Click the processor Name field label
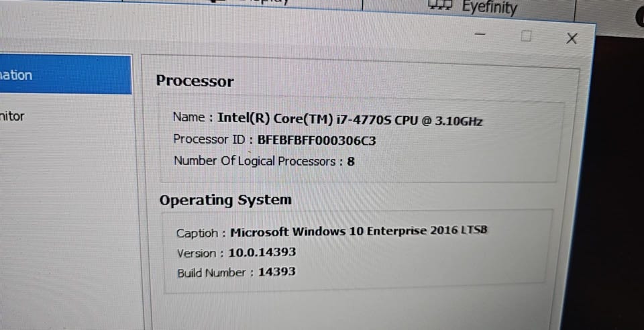The height and width of the screenshot is (330, 644). (189, 117)
